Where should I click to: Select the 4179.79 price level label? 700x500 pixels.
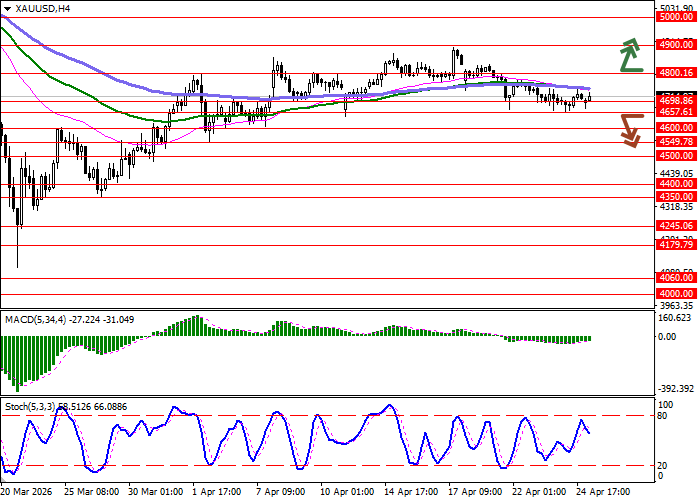pos(676,244)
